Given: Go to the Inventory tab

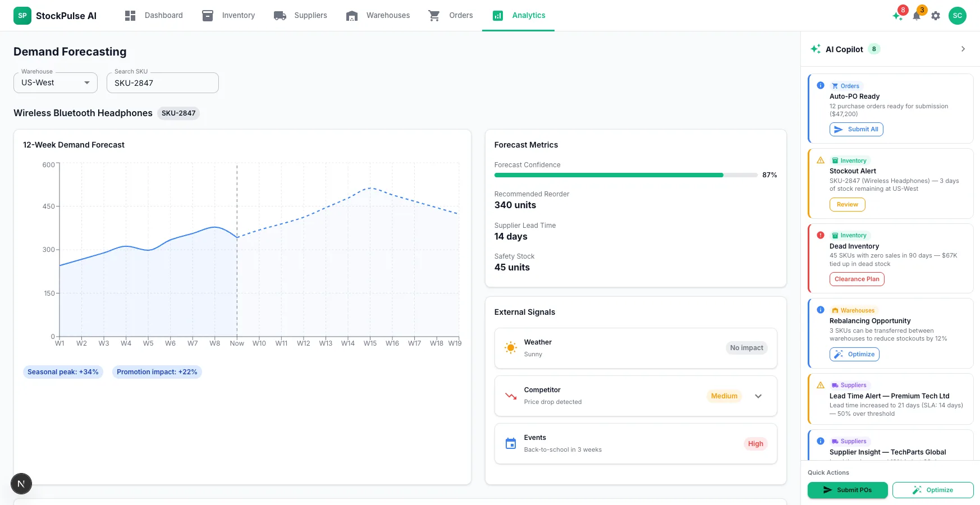Looking at the screenshot, I should point(228,16).
